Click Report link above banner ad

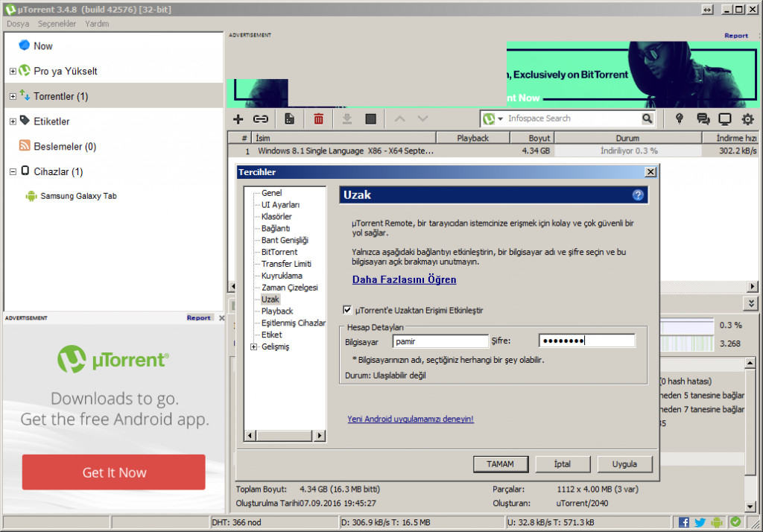(x=735, y=36)
